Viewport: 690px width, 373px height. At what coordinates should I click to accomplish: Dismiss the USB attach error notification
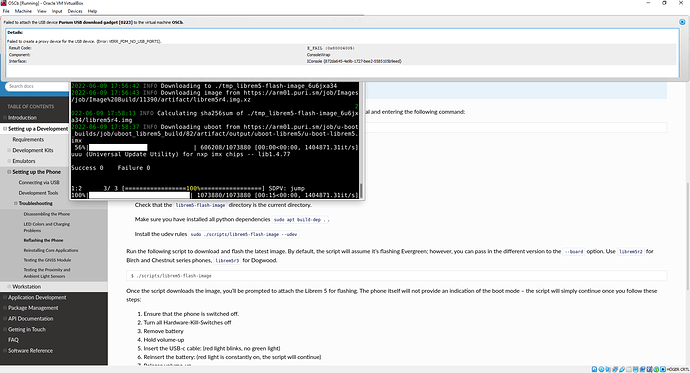point(682,22)
